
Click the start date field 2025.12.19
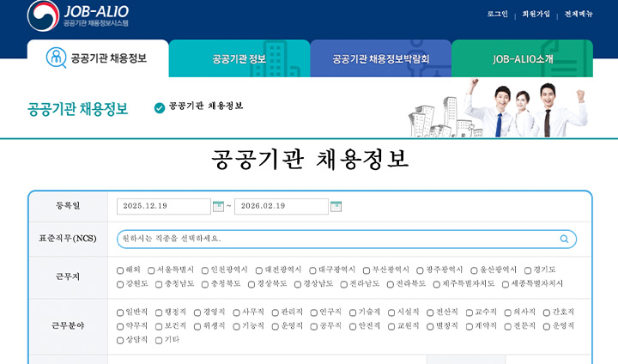pyautogui.click(x=164, y=206)
